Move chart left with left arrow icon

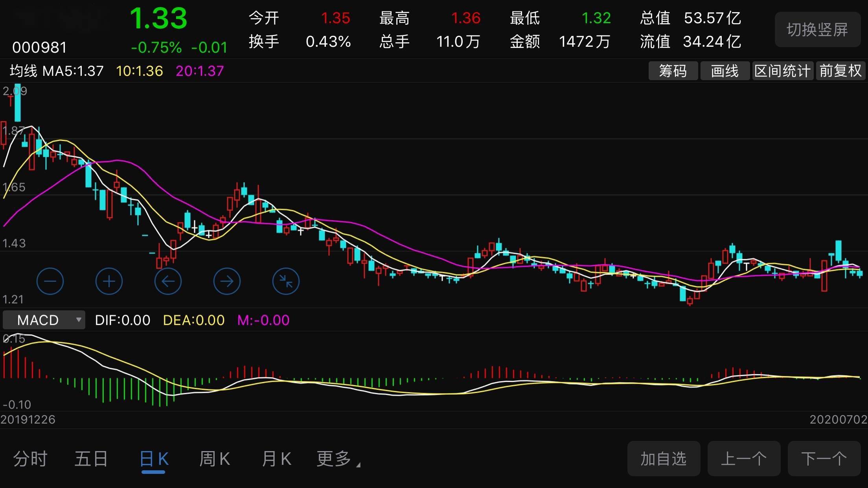(x=168, y=281)
